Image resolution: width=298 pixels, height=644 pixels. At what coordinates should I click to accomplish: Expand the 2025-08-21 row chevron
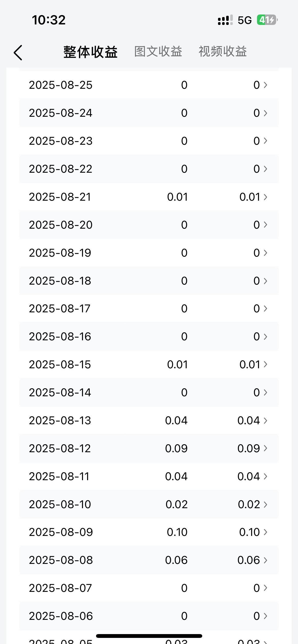pyautogui.click(x=265, y=197)
